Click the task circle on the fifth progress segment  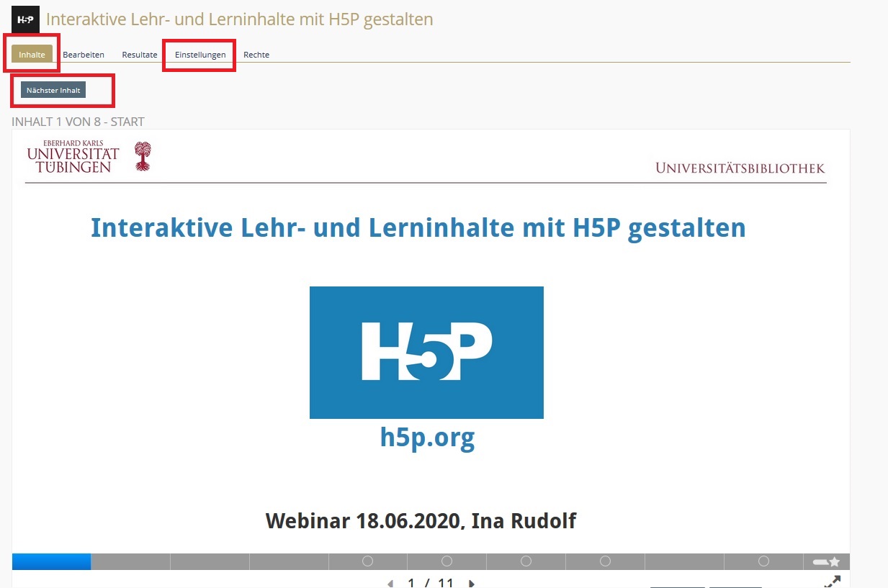point(367,561)
